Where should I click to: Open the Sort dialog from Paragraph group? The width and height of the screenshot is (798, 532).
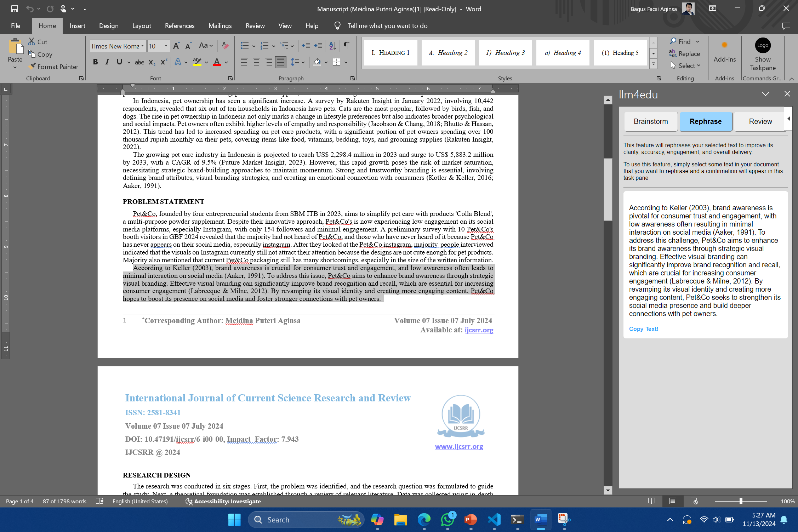pyautogui.click(x=331, y=46)
